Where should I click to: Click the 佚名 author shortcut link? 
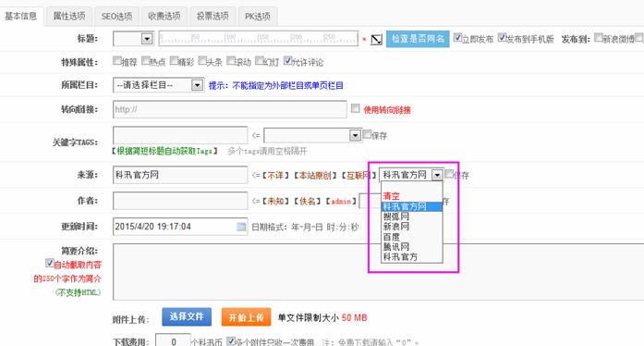pos(307,201)
